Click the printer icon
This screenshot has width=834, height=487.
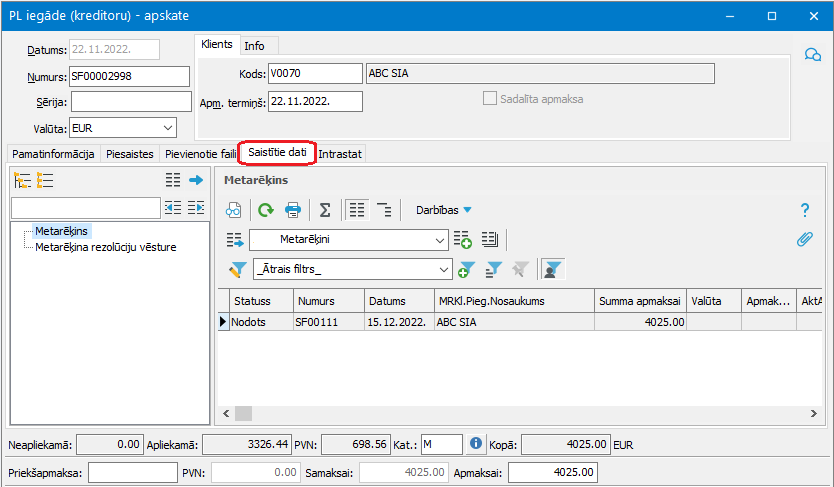[x=293, y=210]
